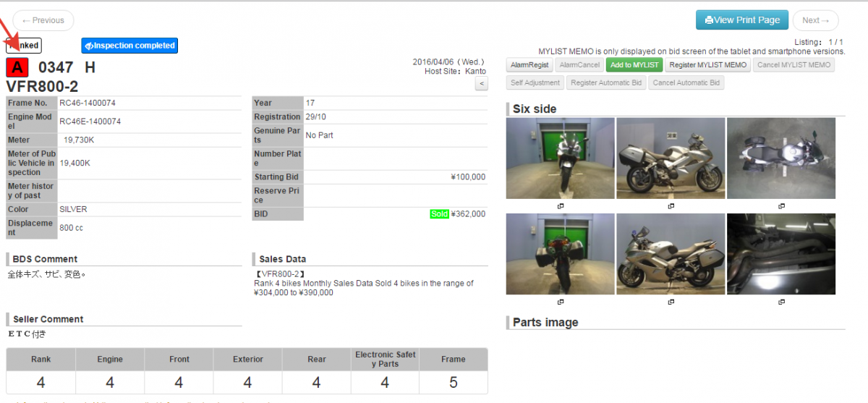Open the left side view bike photo
Image resolution: width=868 pixels, height=403 pixels.
coord(671,254)
